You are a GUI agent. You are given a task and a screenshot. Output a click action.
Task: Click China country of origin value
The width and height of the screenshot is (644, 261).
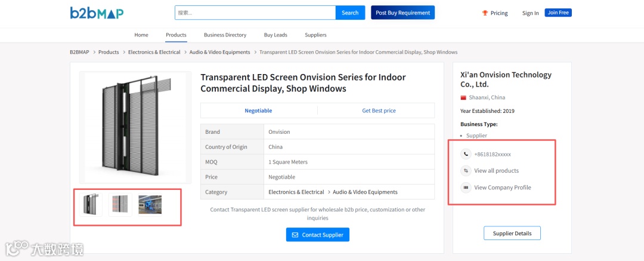click(275, 147)
